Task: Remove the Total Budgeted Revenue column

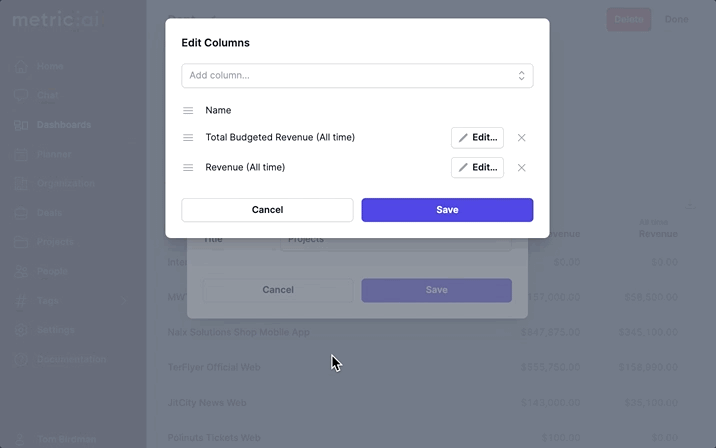Action: pos(521,138)
